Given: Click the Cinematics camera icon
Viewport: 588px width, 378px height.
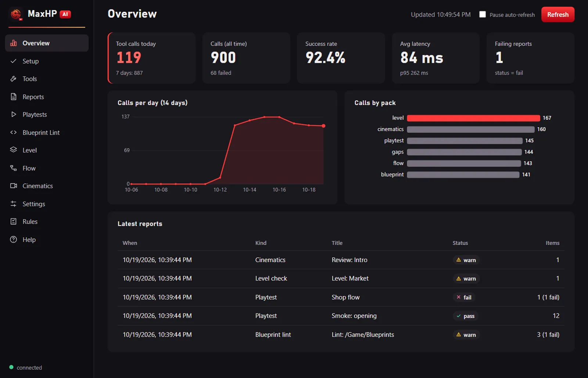Looking at the screenshot, I should 14,186.
